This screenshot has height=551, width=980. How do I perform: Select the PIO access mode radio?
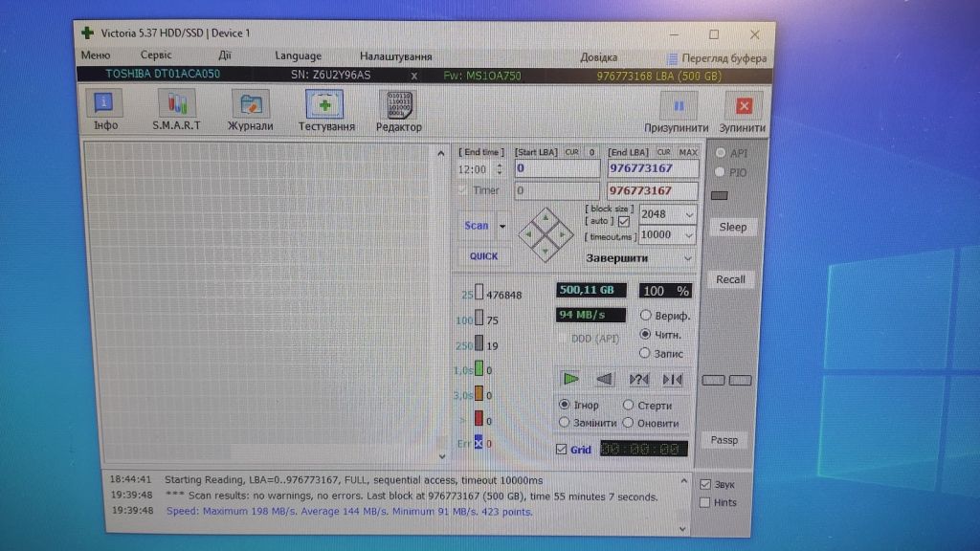[720, 172]
